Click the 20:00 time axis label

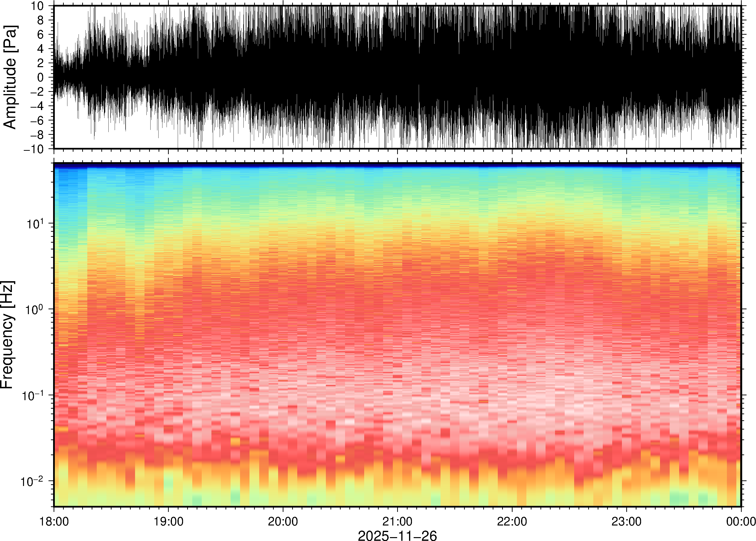point(283,521)
